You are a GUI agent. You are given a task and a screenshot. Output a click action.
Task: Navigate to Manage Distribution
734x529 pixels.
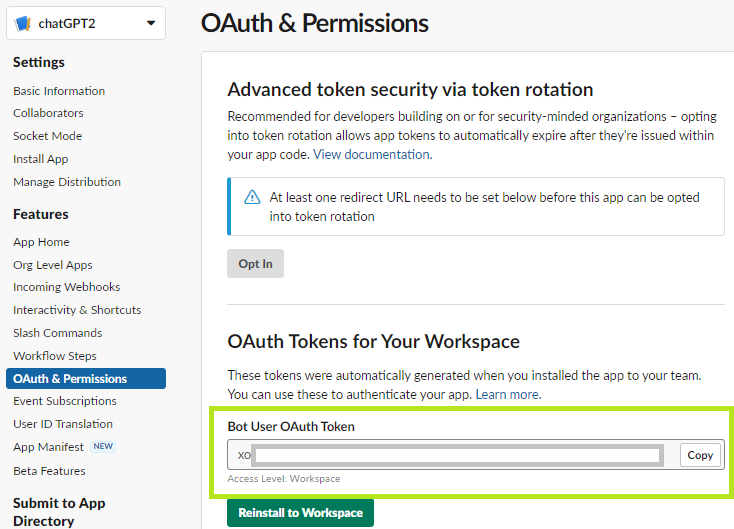click(67, 182)
